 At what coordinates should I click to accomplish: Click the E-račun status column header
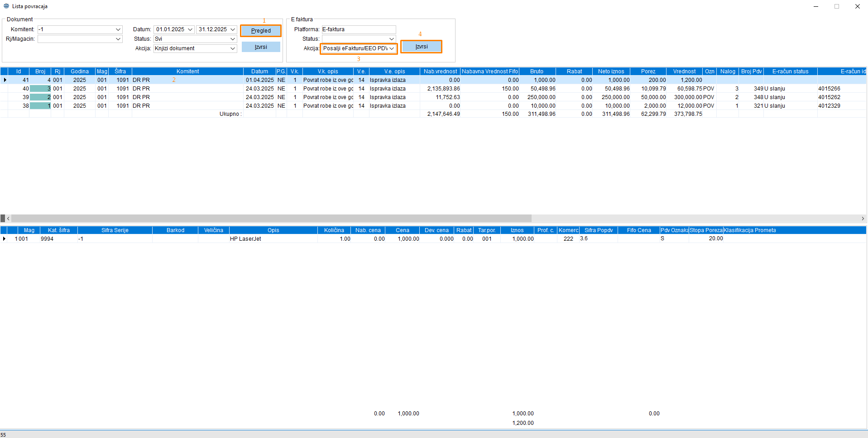(x=790, y=71)
